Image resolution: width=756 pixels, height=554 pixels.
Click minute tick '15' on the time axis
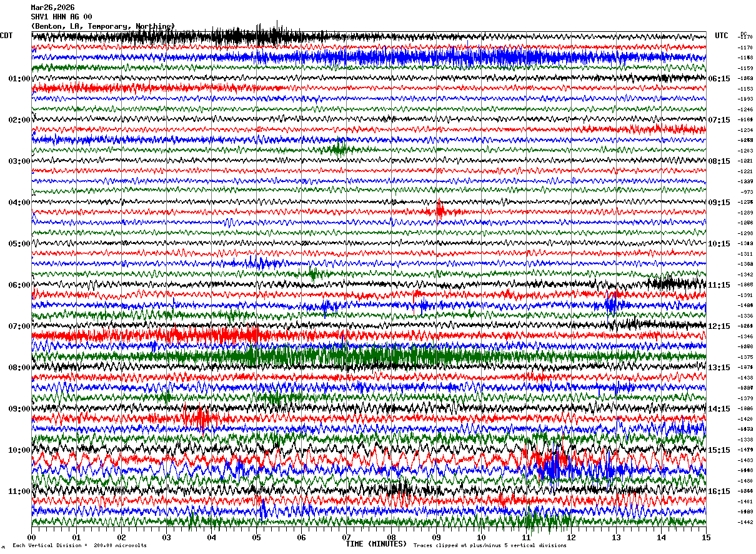pos(706,537)
